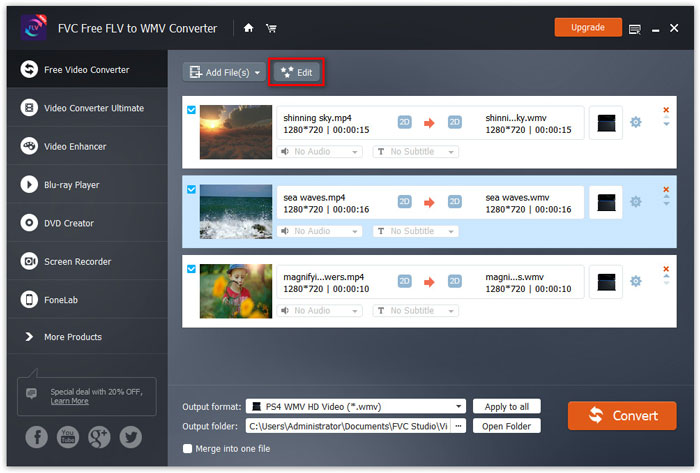700x473 pixels.
Task: Open the Facebook icon
Action: coord(37,436)
